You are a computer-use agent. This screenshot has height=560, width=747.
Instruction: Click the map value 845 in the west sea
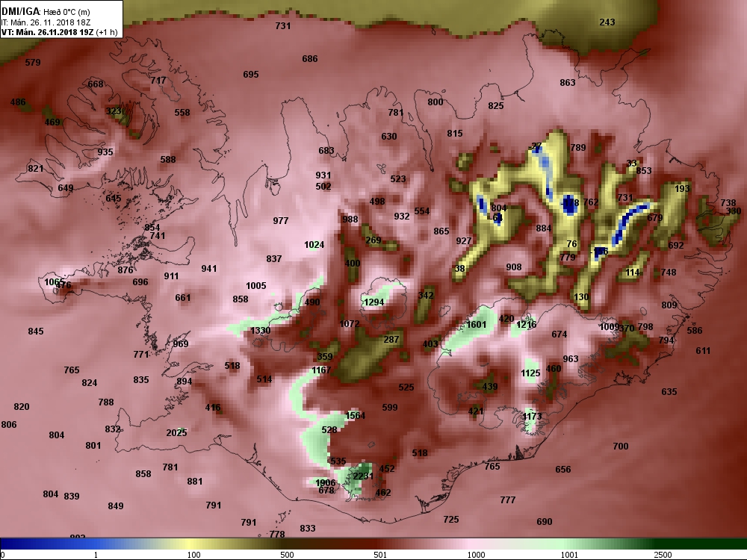tap(36, 331)
